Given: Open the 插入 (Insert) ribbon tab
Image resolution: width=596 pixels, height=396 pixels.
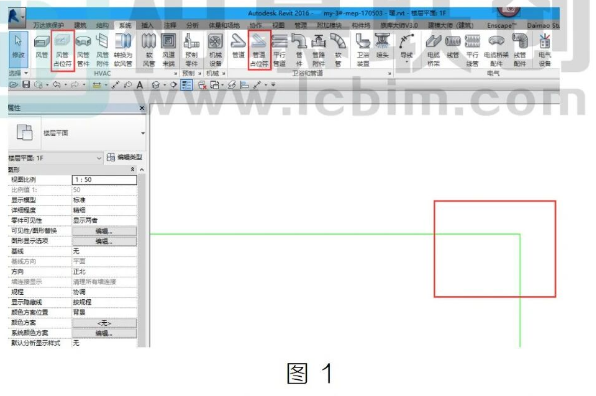Looking at the screenshot, I should (x=147, y=25).
